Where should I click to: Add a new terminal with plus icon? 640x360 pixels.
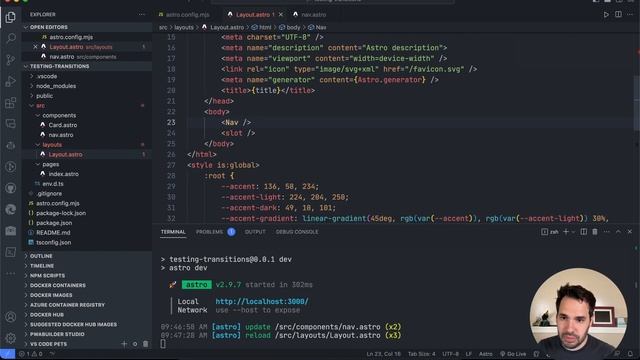coord(566,232)
